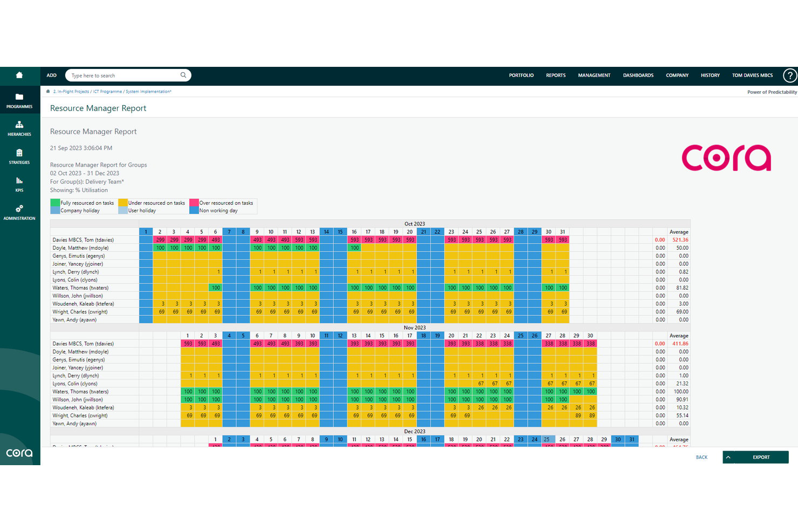798x532 pixels.
Task: Click the green Fully resourced legend swatch
Action: point(55,203)
